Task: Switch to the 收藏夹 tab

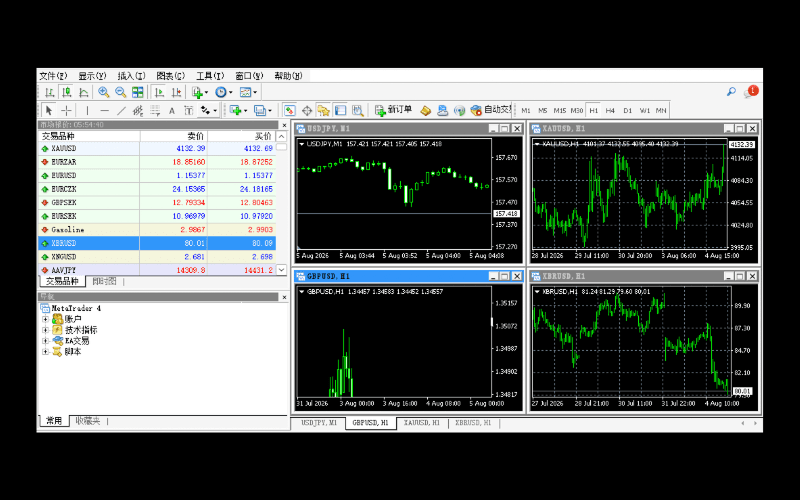Action: click(x=88, y=421)
